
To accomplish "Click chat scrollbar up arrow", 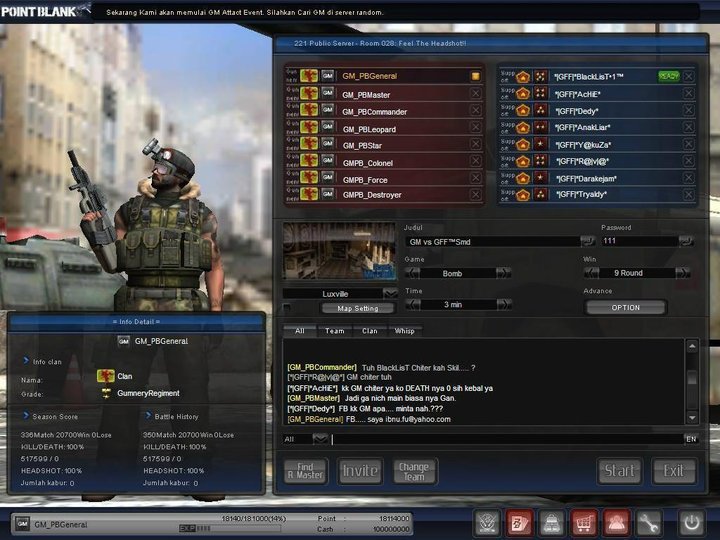I will coord(692,346).
